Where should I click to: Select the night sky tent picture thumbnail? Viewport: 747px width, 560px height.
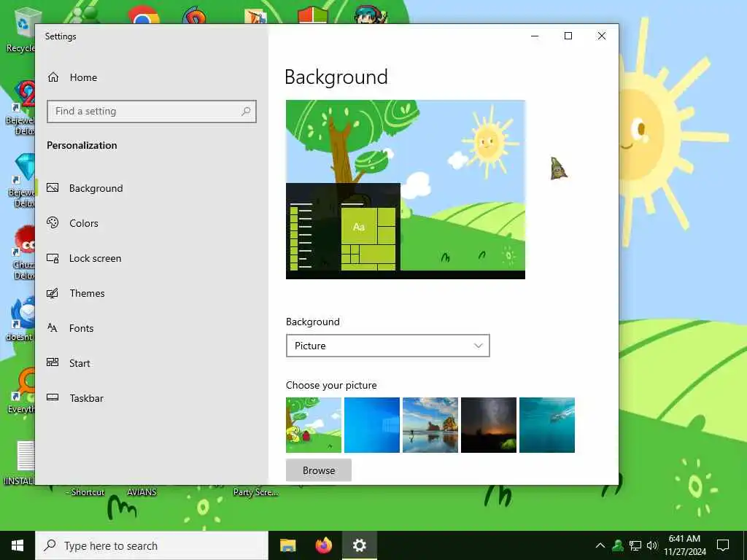point(488,425)
